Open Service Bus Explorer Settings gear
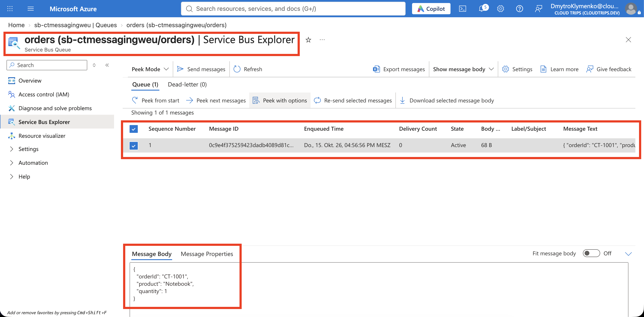The width and height of the screenshot is (644, 317). (x=517, y=69)
